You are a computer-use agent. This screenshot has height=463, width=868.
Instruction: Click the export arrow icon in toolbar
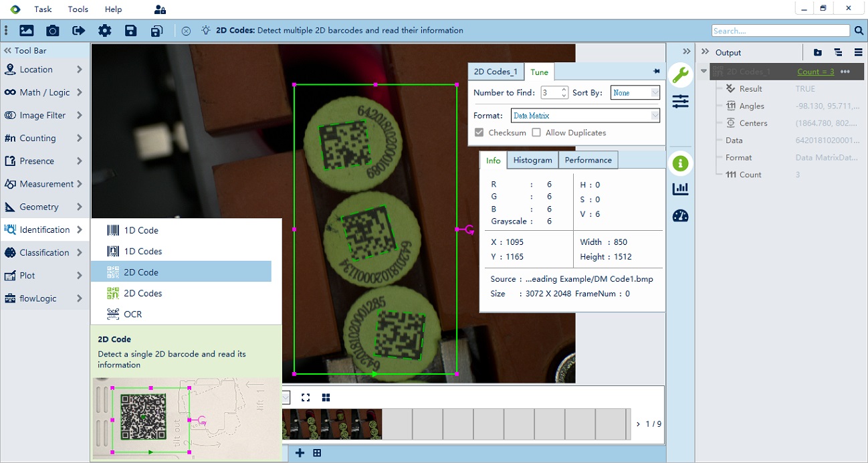pyautogui.click(x=79, y=30)
